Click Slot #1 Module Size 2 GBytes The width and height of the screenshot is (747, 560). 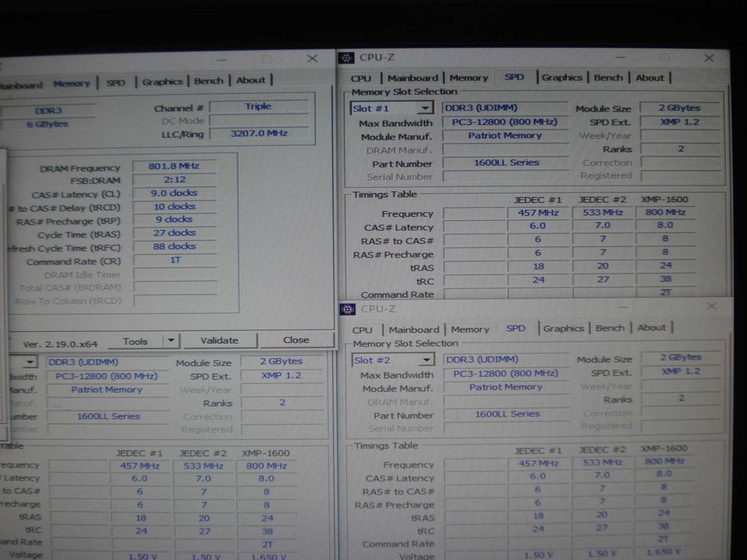point(680,108)
